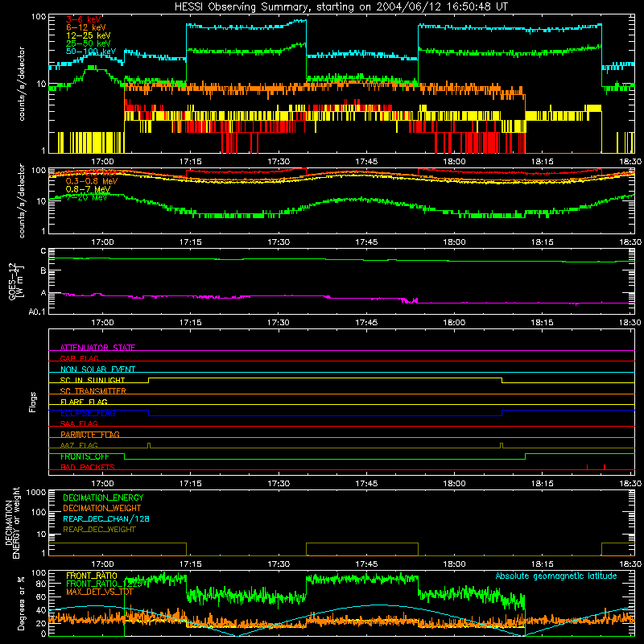This screenshot has width=644, height=644.
Task: Select the DECIMATION_ENERGY legend label
Action: click(x=103, y=497)
